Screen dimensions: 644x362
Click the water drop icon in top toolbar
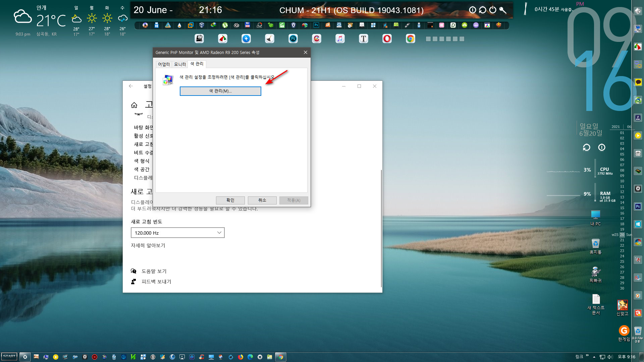coord(179,25)
